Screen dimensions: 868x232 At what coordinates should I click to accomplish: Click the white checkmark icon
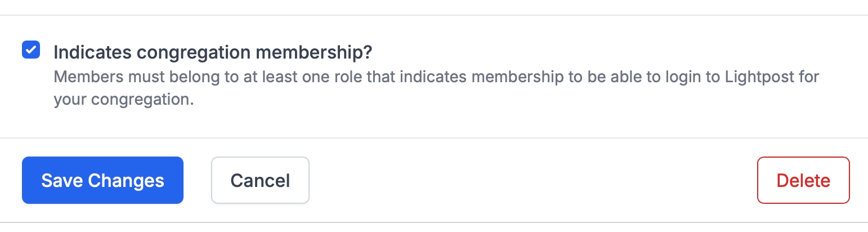(31, 50)
